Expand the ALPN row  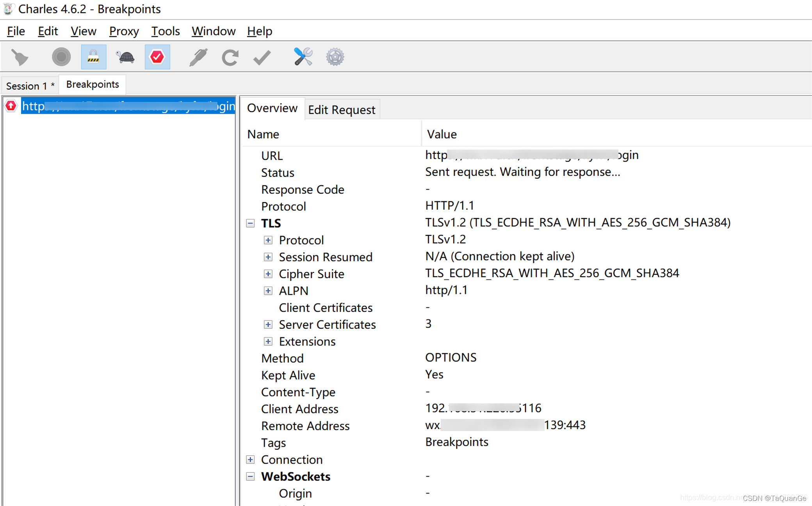(x=268, y=290)
